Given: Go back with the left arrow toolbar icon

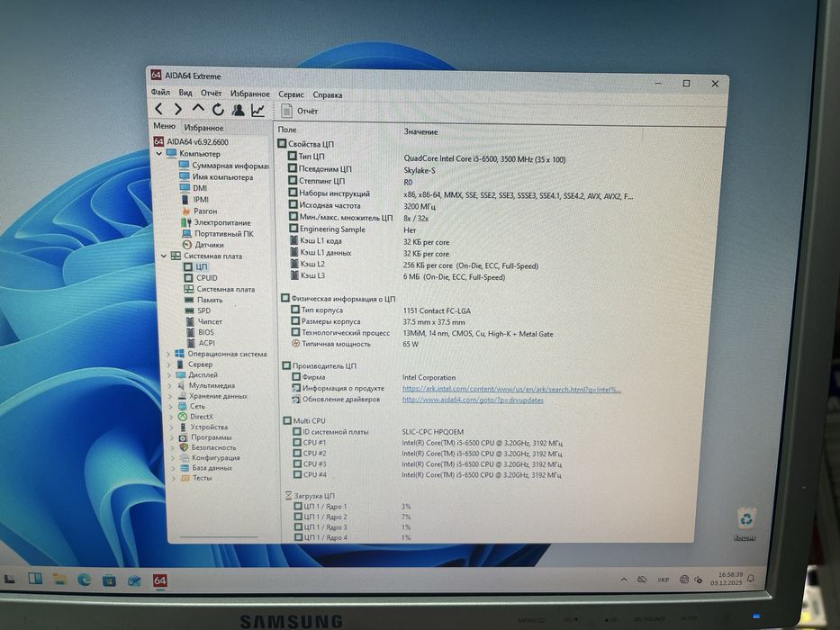Looking at the screenshot, I should (158, 109).
